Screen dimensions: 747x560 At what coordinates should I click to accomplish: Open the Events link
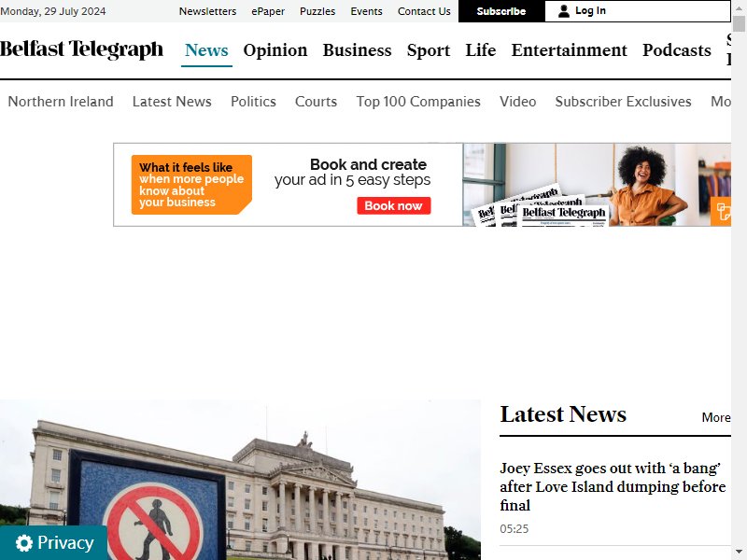point(366,11)
